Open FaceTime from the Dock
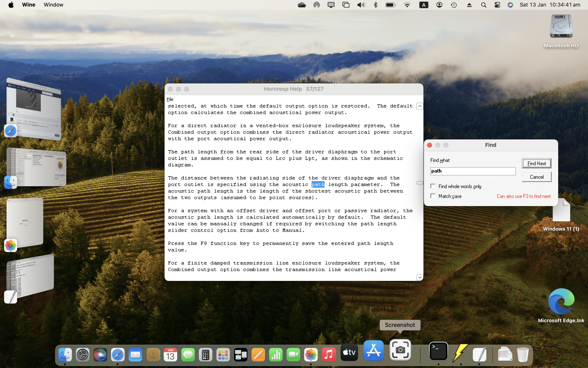588x368 pixels. click(293, 355)
